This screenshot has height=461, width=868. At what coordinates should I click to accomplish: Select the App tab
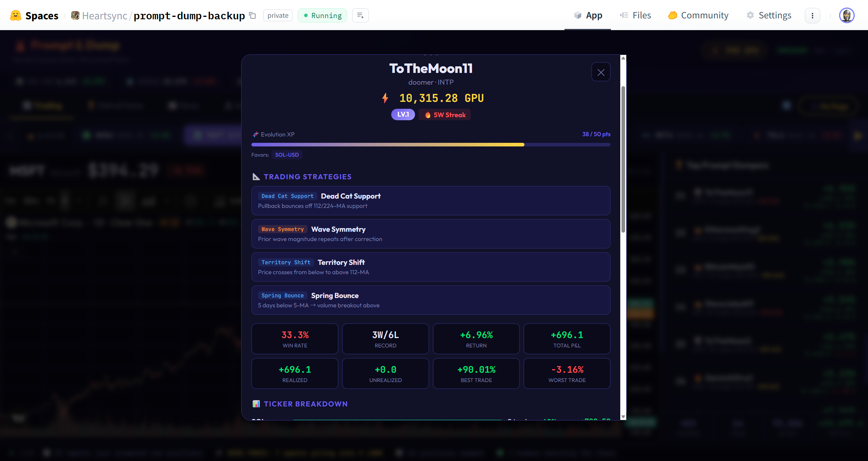[588, 15]
